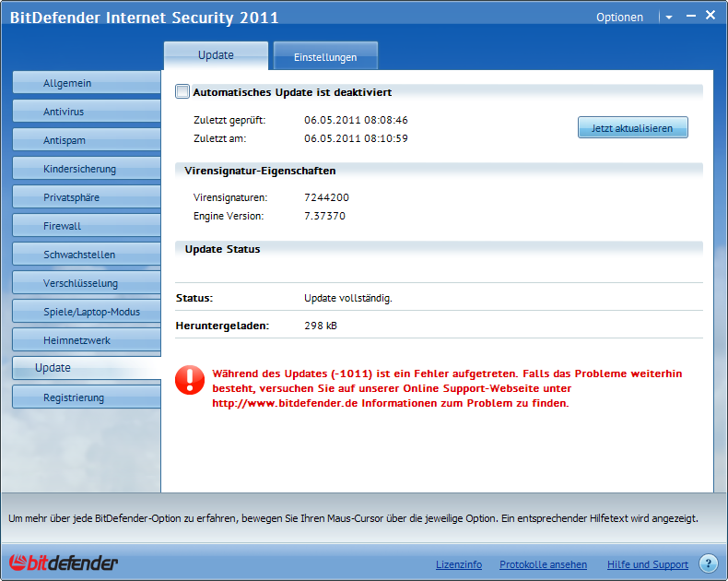The width and height of the screenshot is (728, 581).
Task: Open the Allgemein section
Action: click(87, 83)
